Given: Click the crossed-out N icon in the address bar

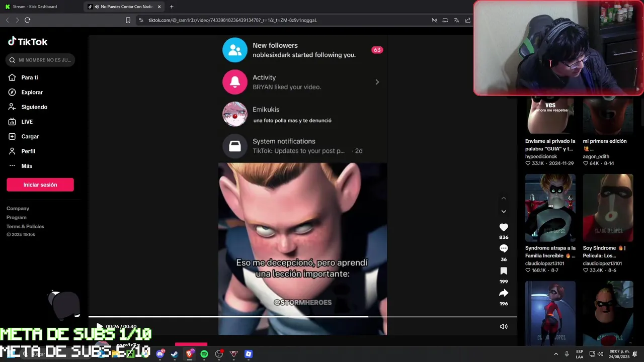Looking at the screenshot, I should pos(434,20).
